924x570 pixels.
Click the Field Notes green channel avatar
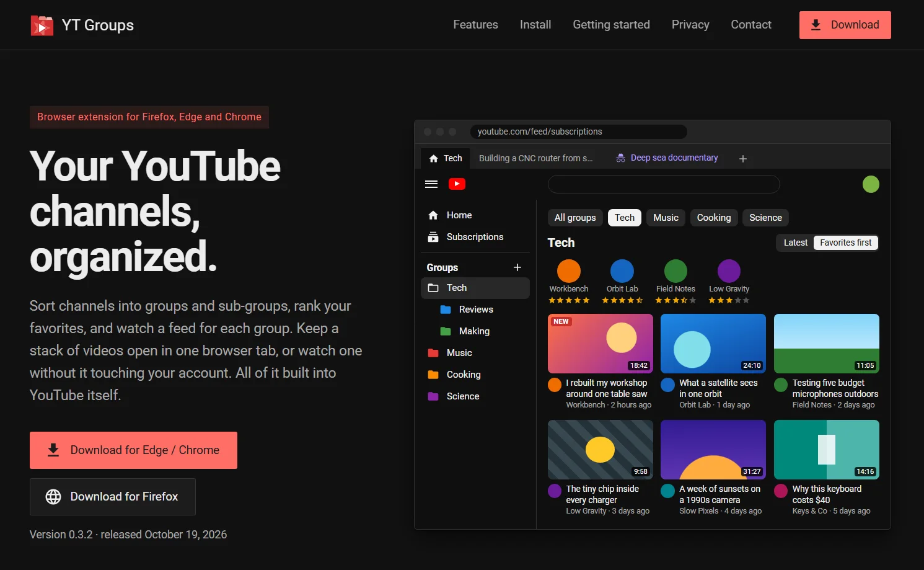coord(675,271)
